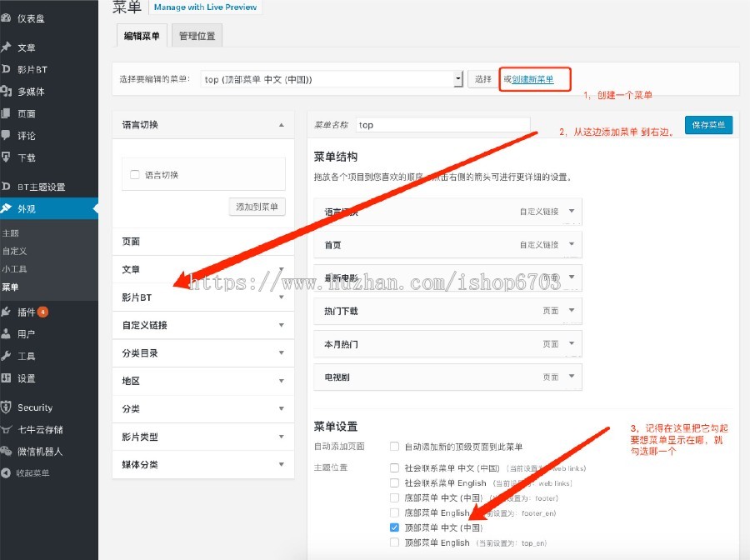Expand the 地区 section
This screenshot has height=560, width=750.
(282, 381)
